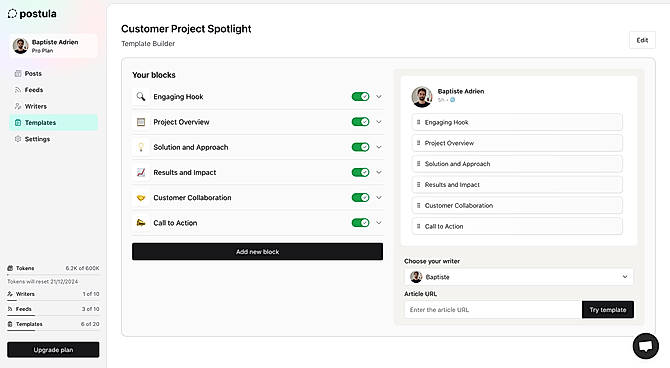Click the megaphone icon for Call to Action
The image size is (670, 368).
tap(141, 223)
